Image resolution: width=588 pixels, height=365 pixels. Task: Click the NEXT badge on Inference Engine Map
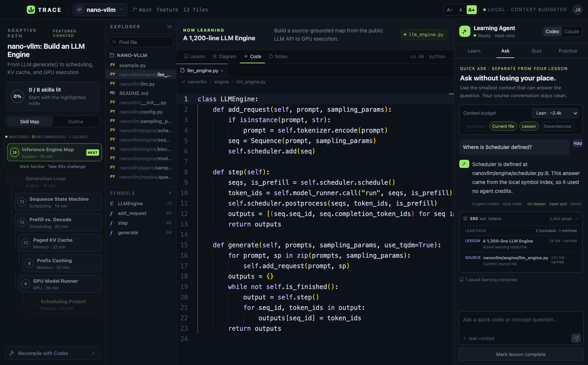(93, 153)
